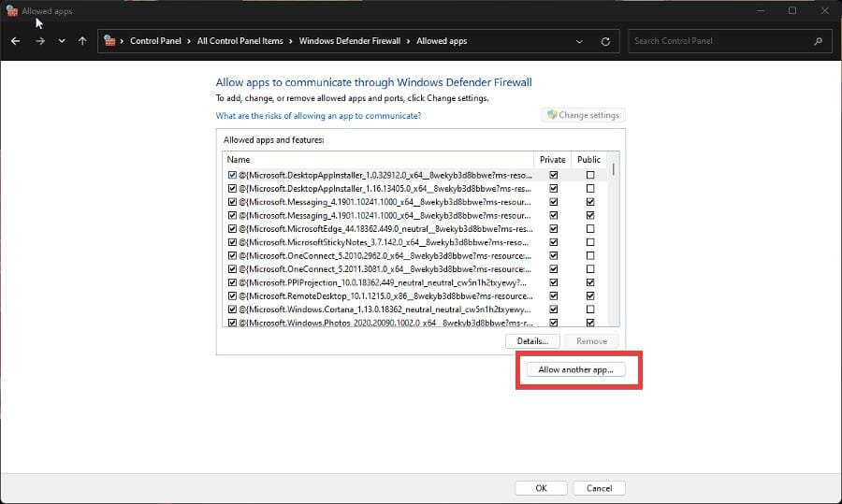Click the Private column header
The image size is (842, 504).
pos(552,159)
